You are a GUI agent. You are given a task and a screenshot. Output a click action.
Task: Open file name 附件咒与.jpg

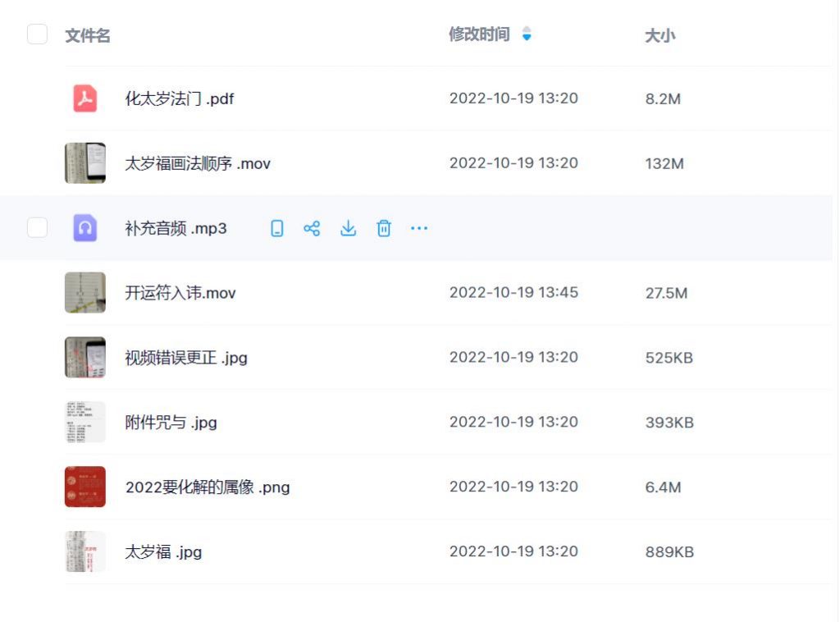click(171, 423)
